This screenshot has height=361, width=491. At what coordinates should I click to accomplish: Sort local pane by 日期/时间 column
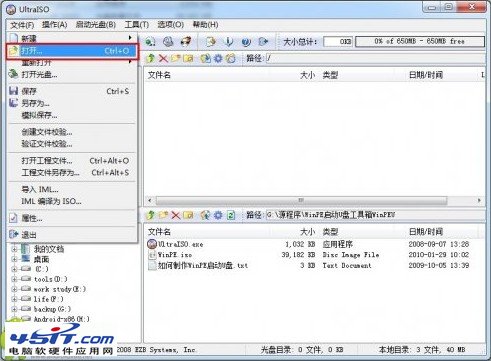[x=426, y=232]
